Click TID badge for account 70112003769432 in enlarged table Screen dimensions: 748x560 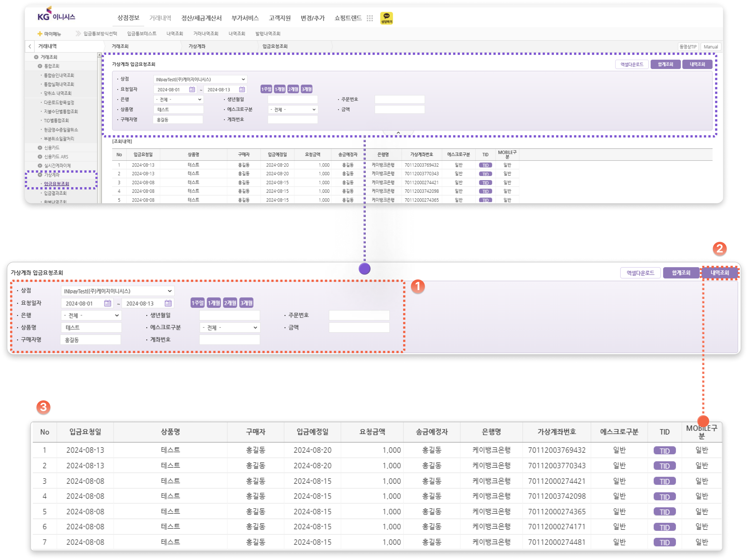click(664, 451)
